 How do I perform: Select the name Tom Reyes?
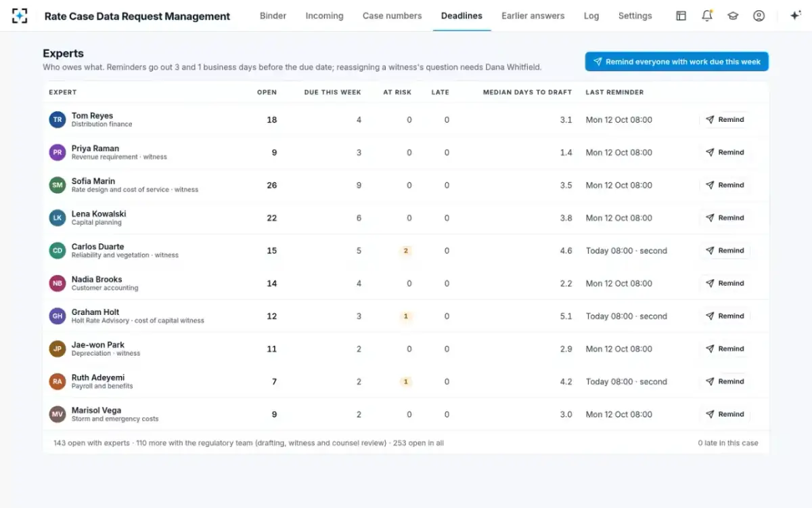click(x=92, y=116)
